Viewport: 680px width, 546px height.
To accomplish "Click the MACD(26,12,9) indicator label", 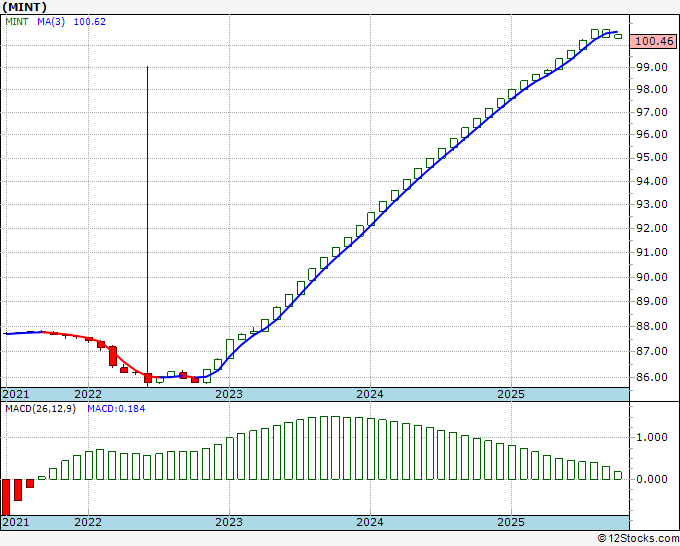I will click(x=41, y=409).
